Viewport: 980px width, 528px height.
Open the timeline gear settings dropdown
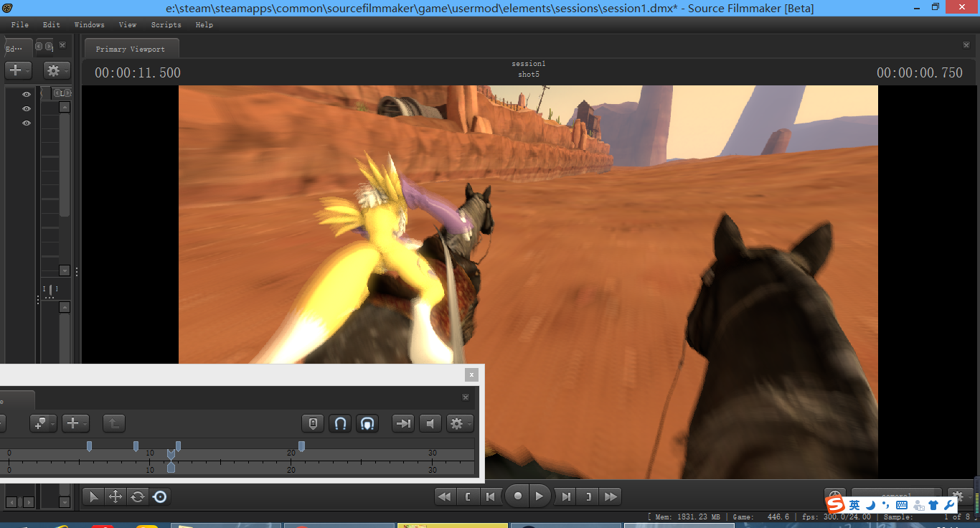coord(460,423)
